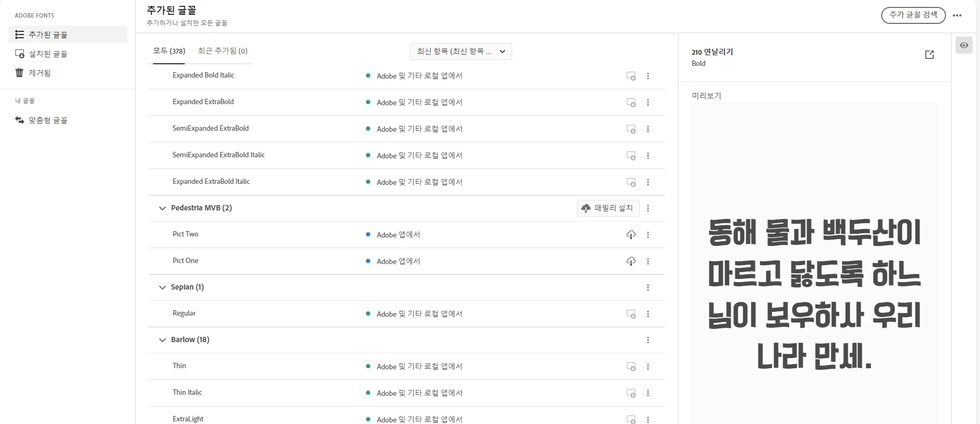Install the Barlow Thin Italic font
This screenshot has height=424, width=980.
pos(631,393)
